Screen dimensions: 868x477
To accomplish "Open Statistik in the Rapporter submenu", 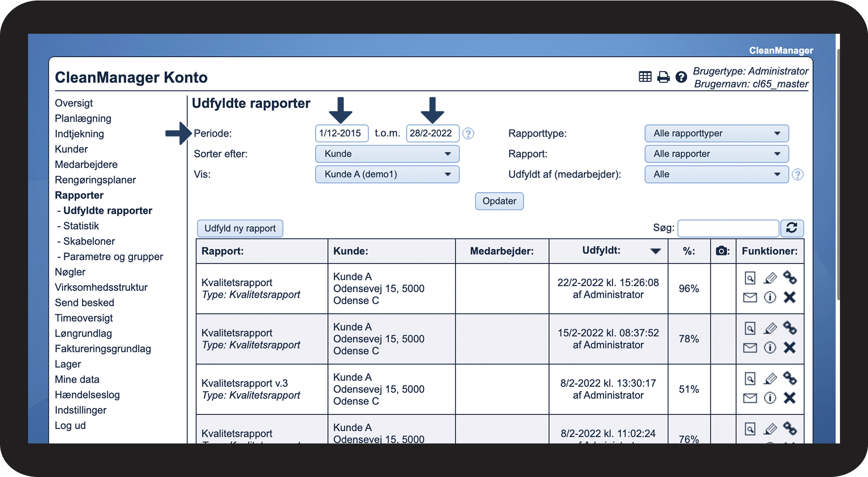I will pyautogui.click(x=81, y=226).
